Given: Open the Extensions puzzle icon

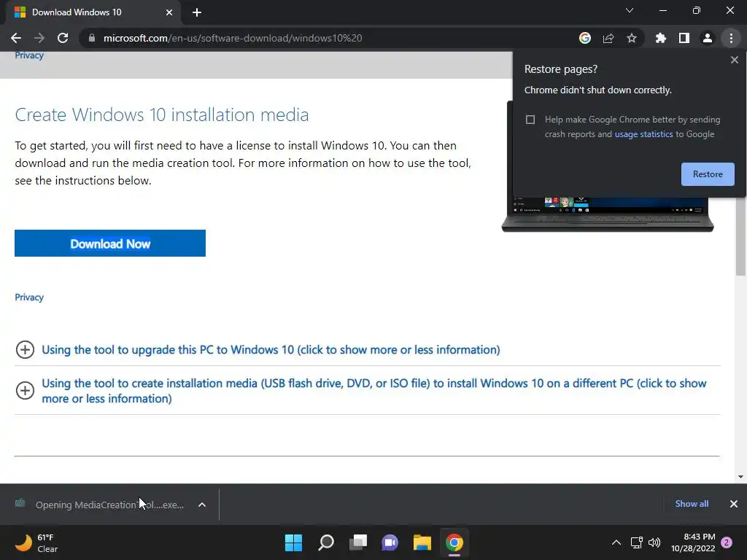Looking at the screenshot, I should click(661, 38).
